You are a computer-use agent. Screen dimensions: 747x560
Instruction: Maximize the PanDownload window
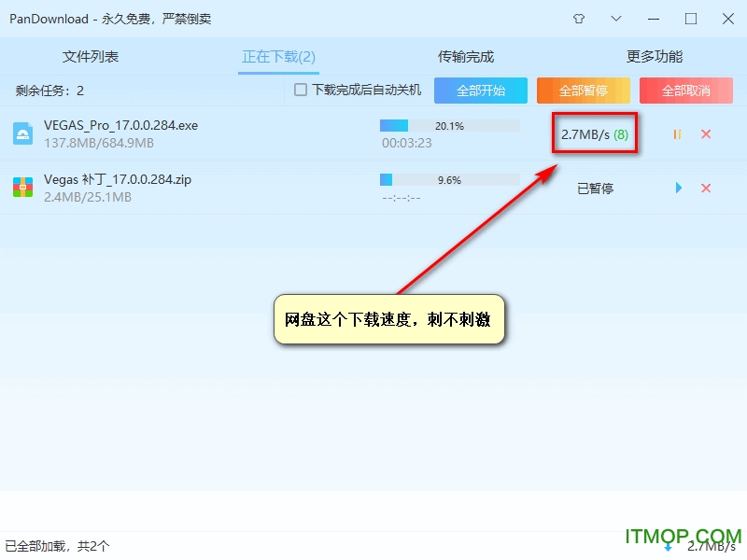coord(691,19)
